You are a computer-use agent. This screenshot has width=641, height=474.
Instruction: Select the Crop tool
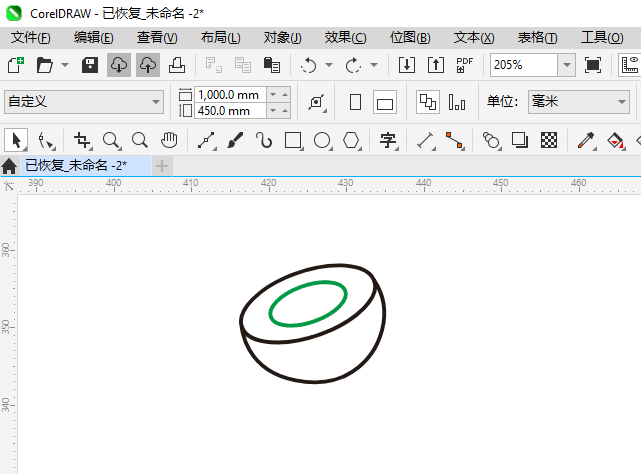pyautogui.click(x=82, y=140)
